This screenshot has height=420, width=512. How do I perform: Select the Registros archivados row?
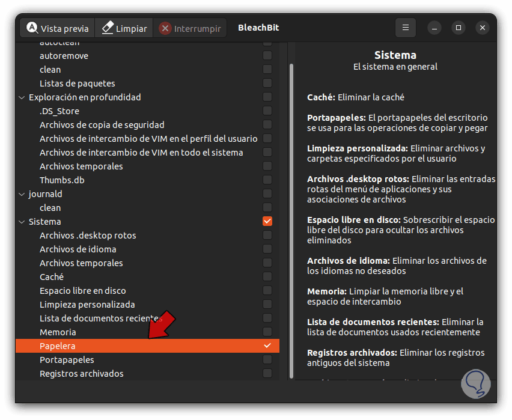(x=147, y=374)
